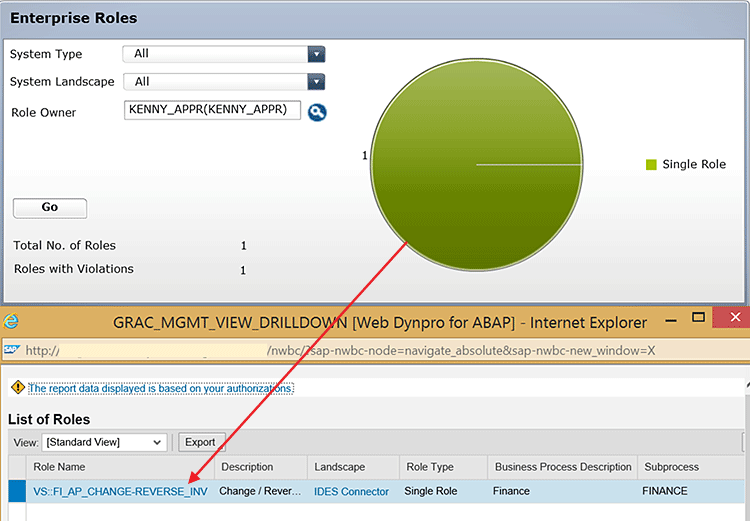Click the Role Type column header

coord(430,467)
